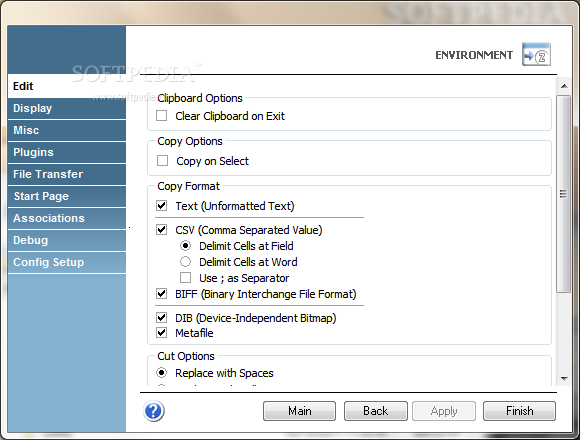This screenshot has height=440, width=580.
Task: Click the Cut Options group label
Action: pyautogui.click(x=186, y=356)
